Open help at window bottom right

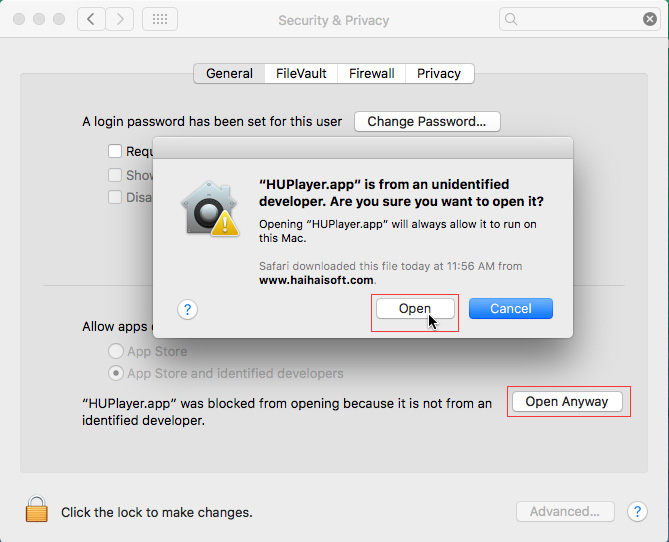[x=637, y=511]
